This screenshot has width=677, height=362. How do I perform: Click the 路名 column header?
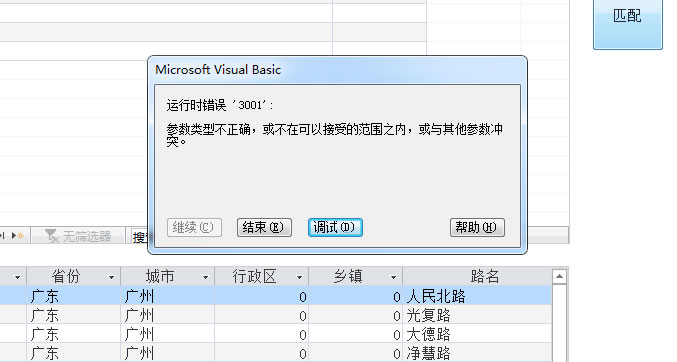click(477, 276)
